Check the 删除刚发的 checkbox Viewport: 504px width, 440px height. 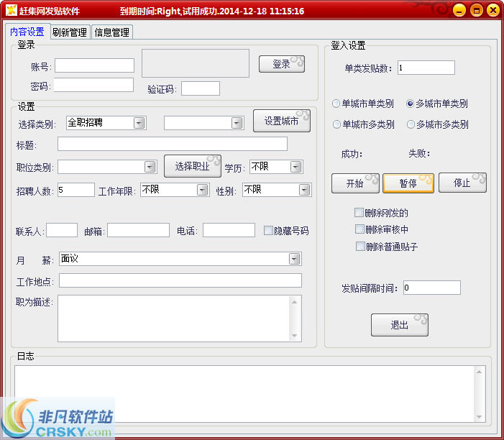click(381, 213)
